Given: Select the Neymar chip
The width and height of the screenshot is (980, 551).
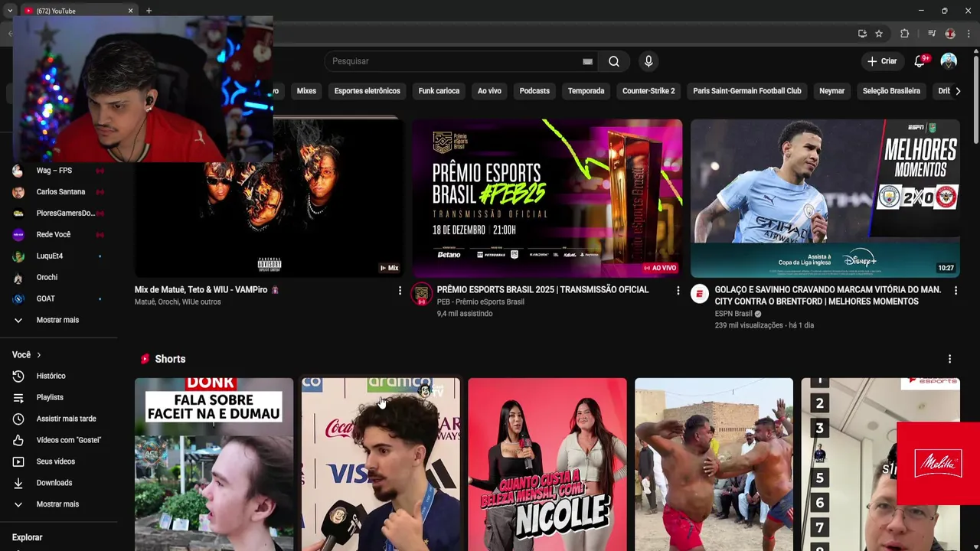Looking at the screenshot, I should click(831, 91).
